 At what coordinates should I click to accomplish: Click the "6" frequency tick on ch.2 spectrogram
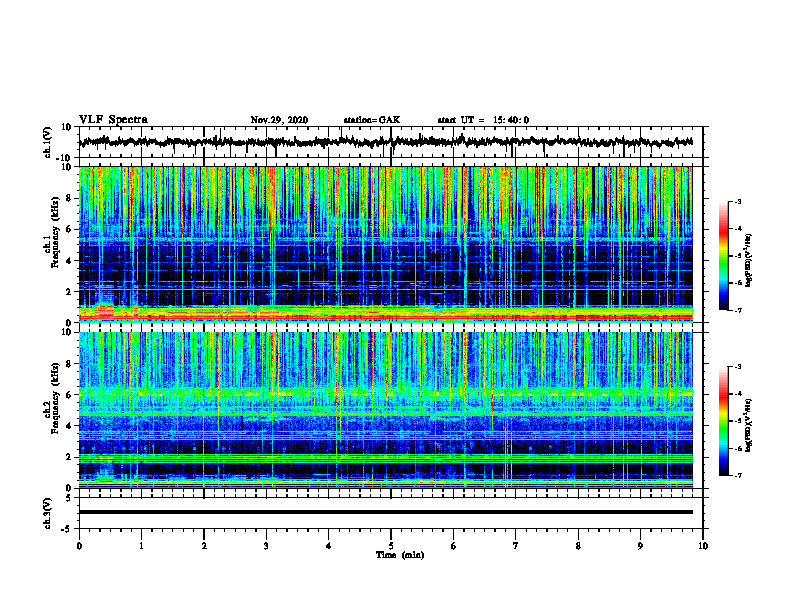click(x=69, y=395)
